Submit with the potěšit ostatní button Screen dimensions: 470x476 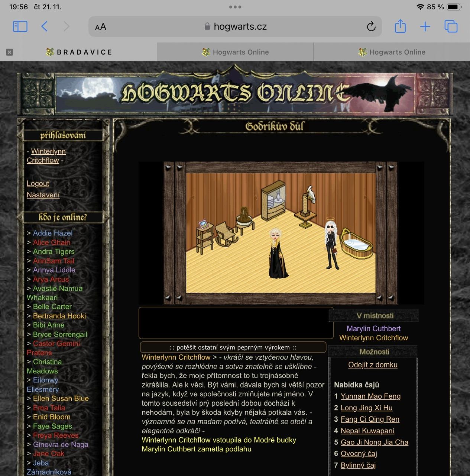tap(233, 347)
